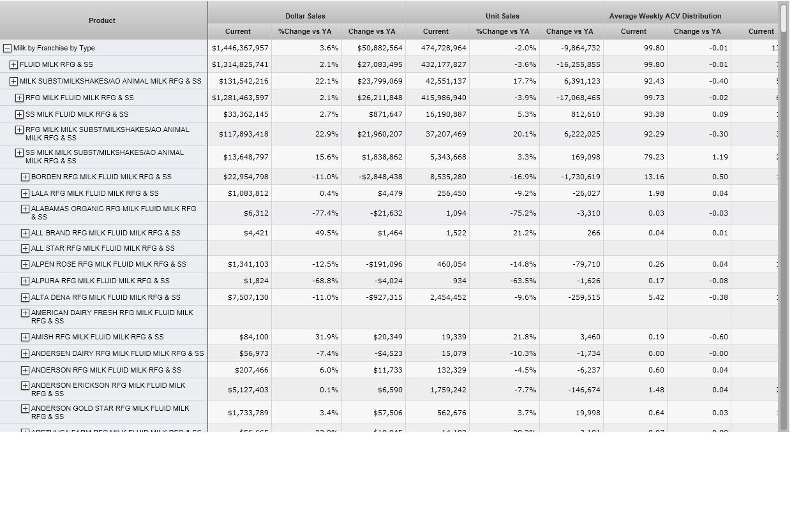Viewport: 792px width, 532px height.
Task: Expand MILK SUBST/MILKSHAKES/AO ANIMAL MILK row
Action: pyautogui.click(x=13, y=82)
